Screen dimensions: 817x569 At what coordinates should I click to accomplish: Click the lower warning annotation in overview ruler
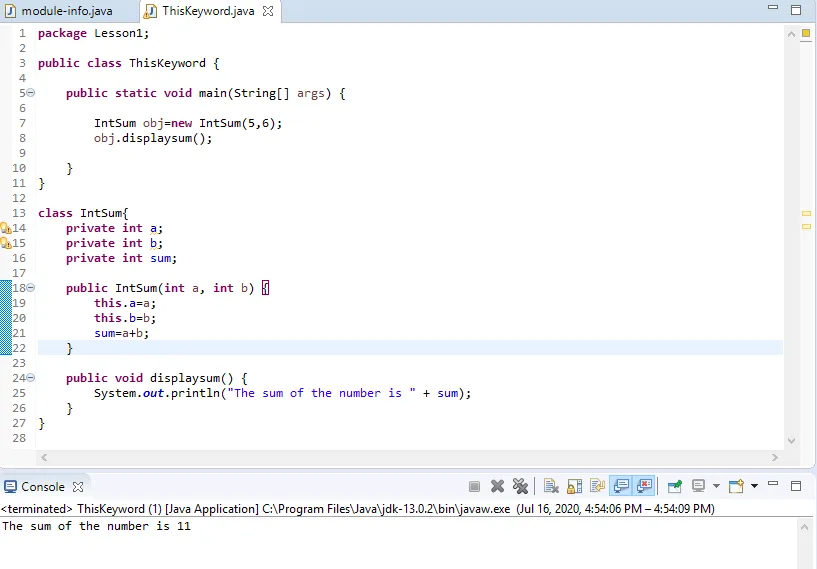[x=806, y=227]
